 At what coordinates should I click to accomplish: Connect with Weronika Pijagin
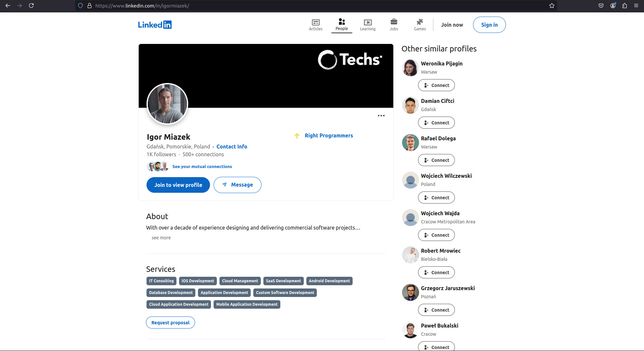436,85
